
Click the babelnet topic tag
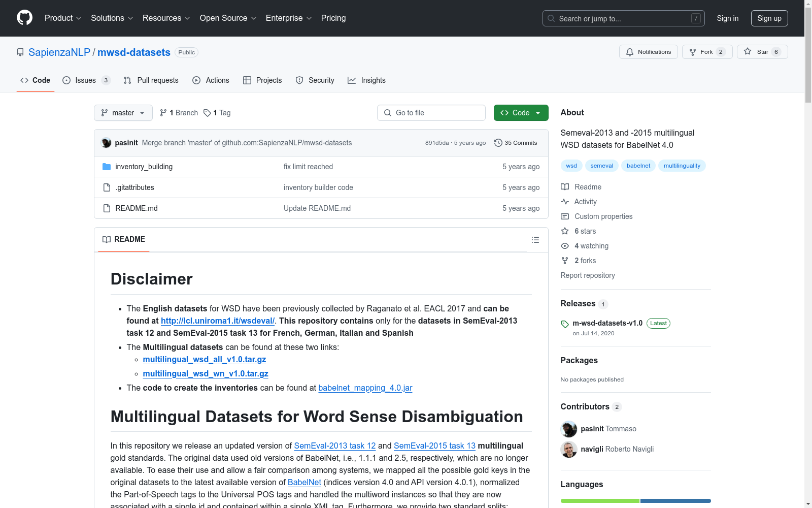(x=638, y=166)
